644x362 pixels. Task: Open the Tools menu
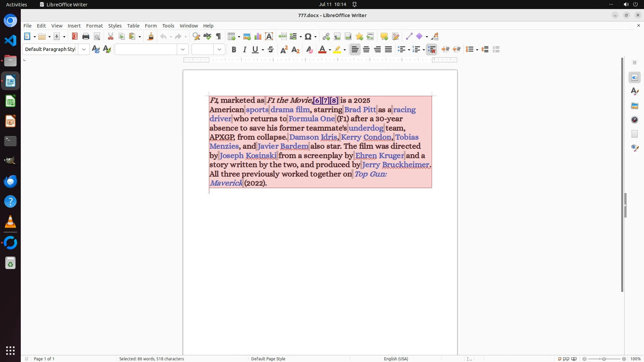tap(168, 26)
